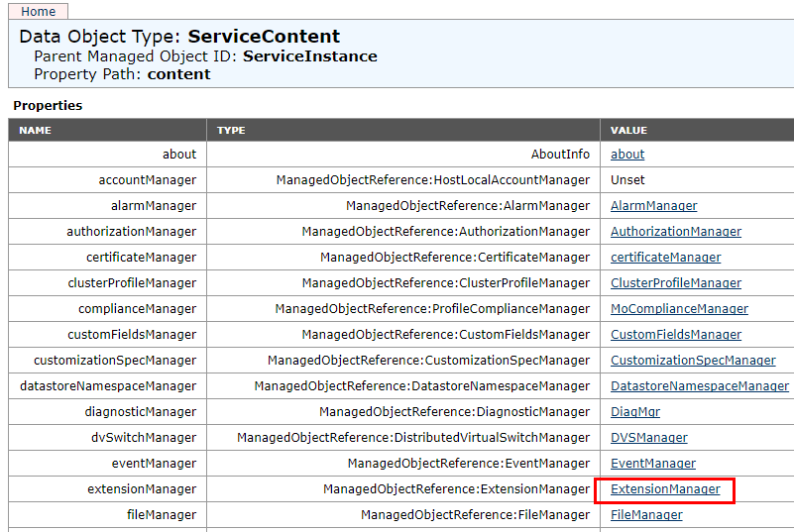Click the DiagMgr link
Viewport: 794px width, 532px height.
click(x=634, y=412)
